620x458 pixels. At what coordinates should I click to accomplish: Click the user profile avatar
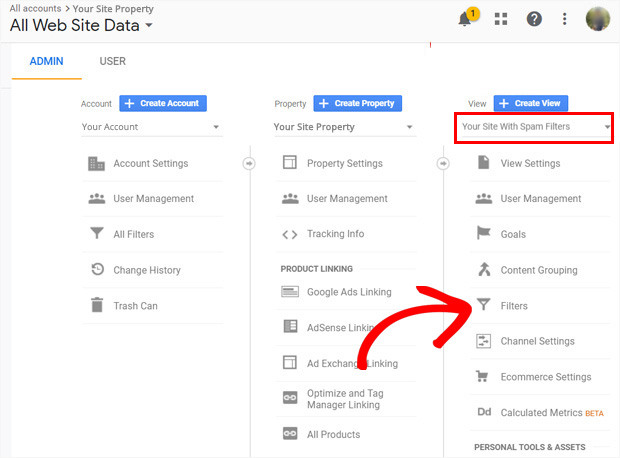(x=598, y=18)
